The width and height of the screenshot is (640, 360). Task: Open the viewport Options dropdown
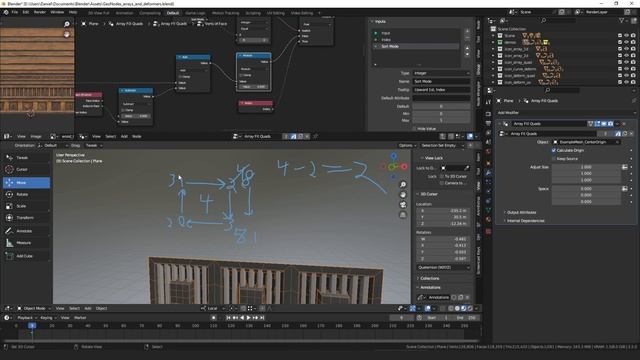point(407,146)
